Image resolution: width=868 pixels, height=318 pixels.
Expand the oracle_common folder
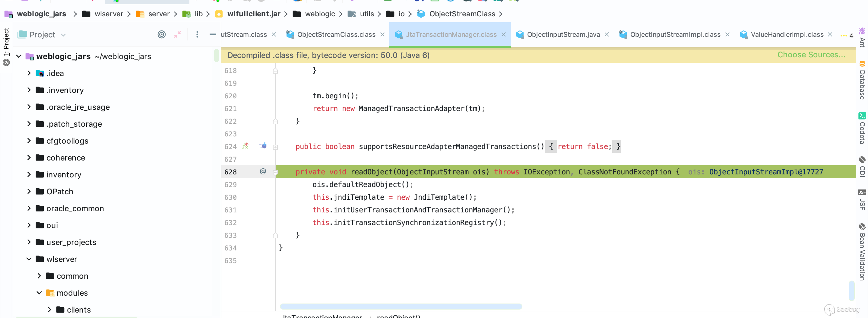(29, 208)
